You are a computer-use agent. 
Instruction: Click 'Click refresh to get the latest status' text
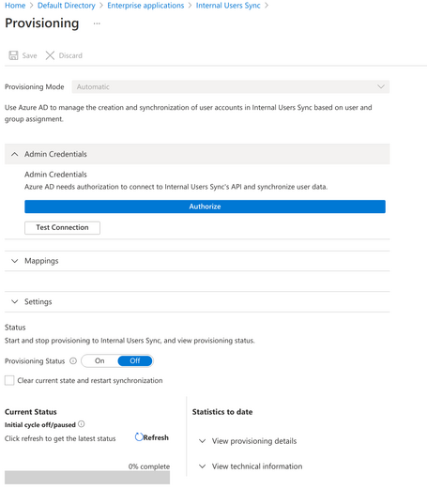[x=60, y=438]
